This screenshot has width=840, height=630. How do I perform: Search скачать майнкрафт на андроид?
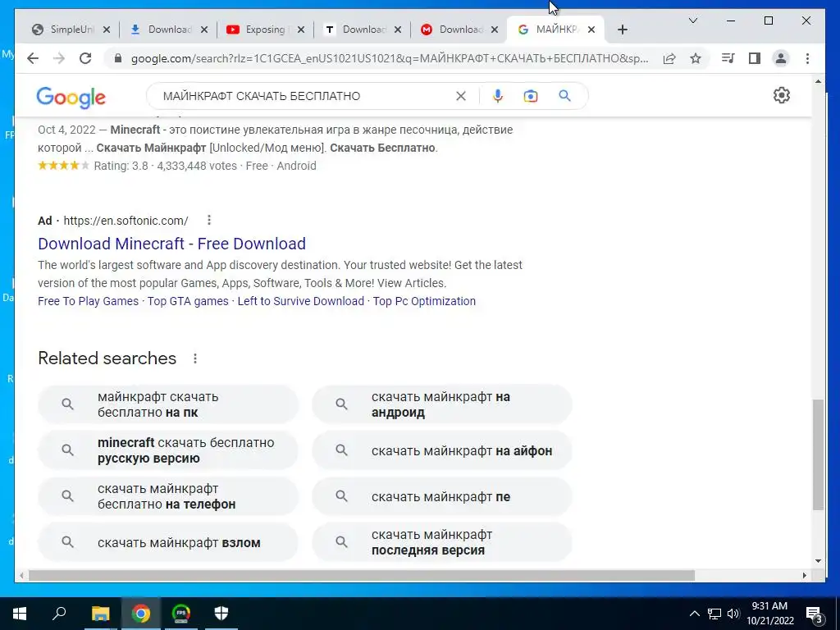pos(442,404)
